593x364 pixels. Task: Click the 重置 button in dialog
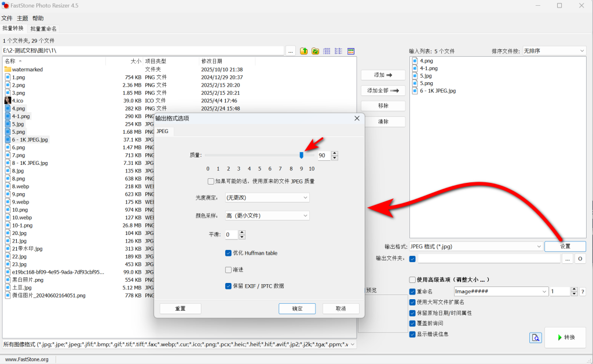pos(181,309)
